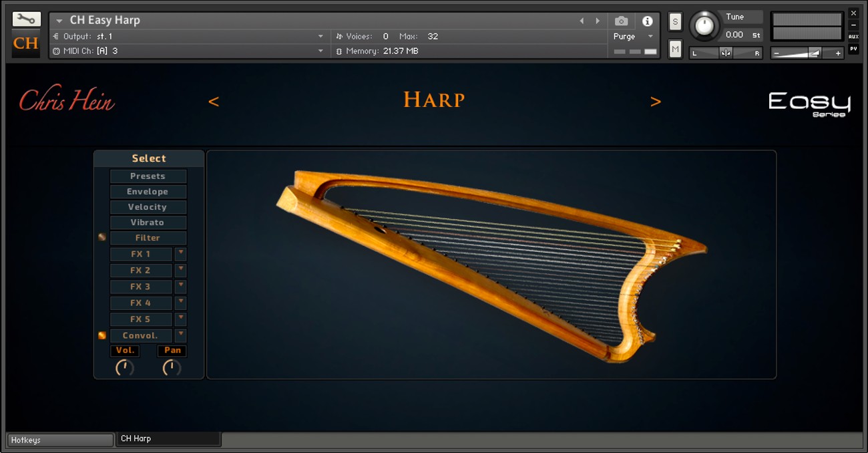Screen dimensions: 868x453
Task: Expand the FX 2 effect dropdown arrow
Action: click(x=180, y=271)
